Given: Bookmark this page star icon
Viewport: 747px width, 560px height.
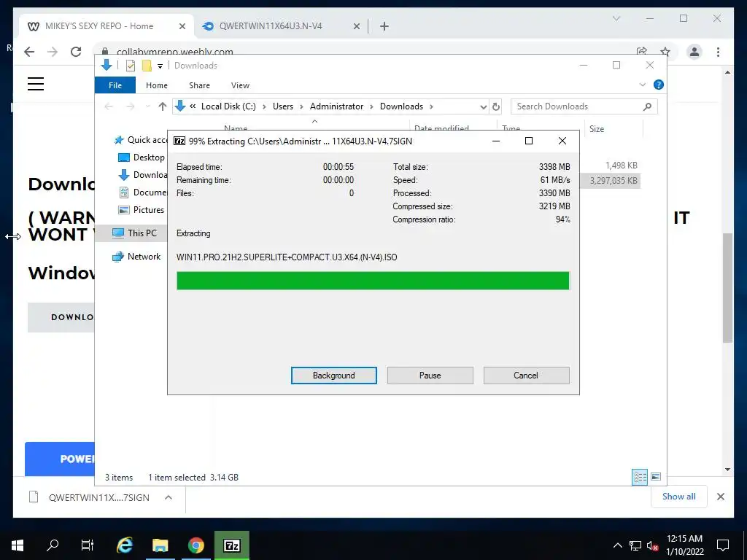Looking at the screenshot, I should (x=665, y=52).
